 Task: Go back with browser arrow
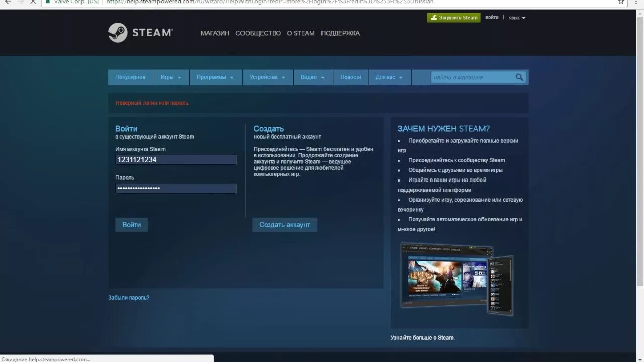[x=8, y=2]
